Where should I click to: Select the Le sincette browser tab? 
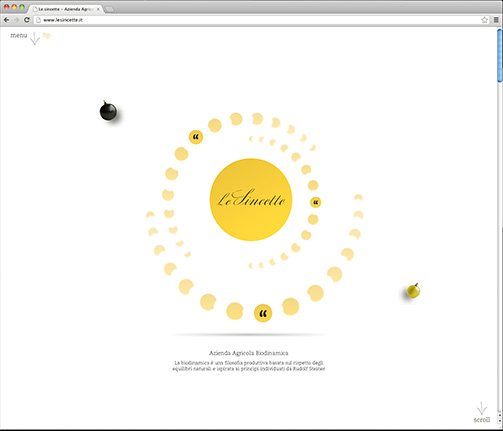(x=66, y=9)
